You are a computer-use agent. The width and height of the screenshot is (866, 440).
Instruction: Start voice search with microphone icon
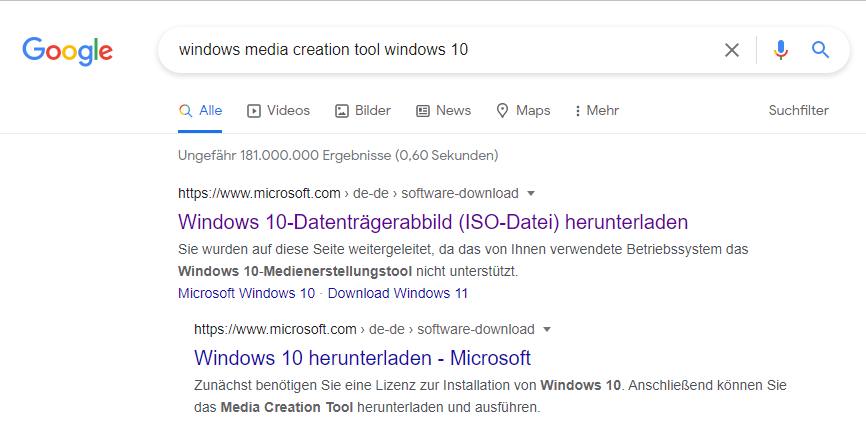tap(781, 50)
